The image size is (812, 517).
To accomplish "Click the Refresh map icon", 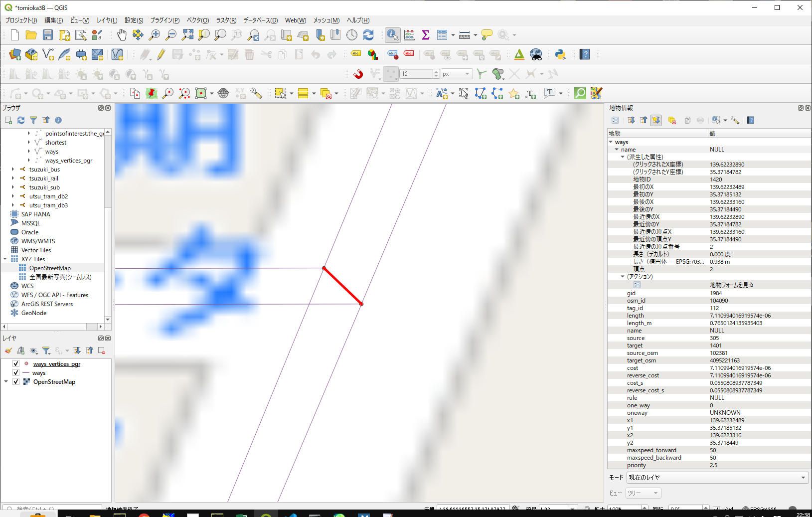I will [368, 35].
